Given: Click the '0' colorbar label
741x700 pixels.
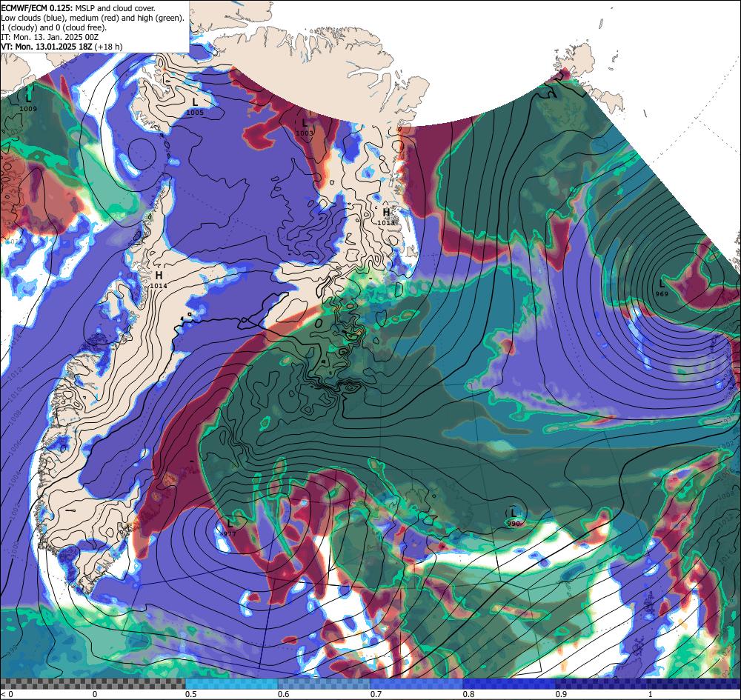Looking at the screenshot, I should click(x=95, y=694).
